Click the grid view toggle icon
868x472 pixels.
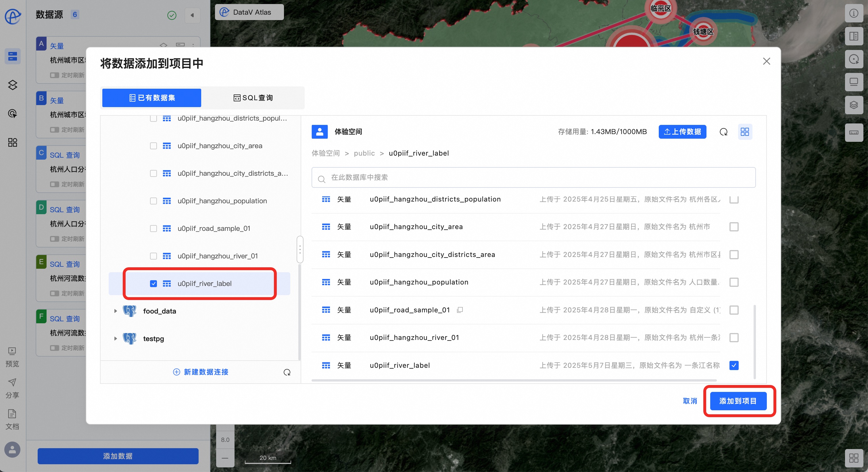pos(745,131)
